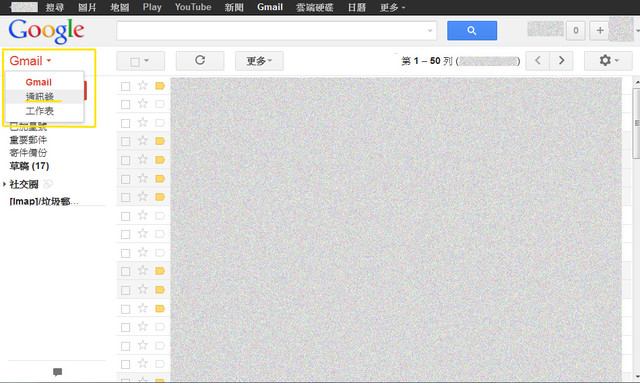Click the vertical scrollbar thumb
Image resolution: width=640 pixels, height=383 pixels.
636,122
